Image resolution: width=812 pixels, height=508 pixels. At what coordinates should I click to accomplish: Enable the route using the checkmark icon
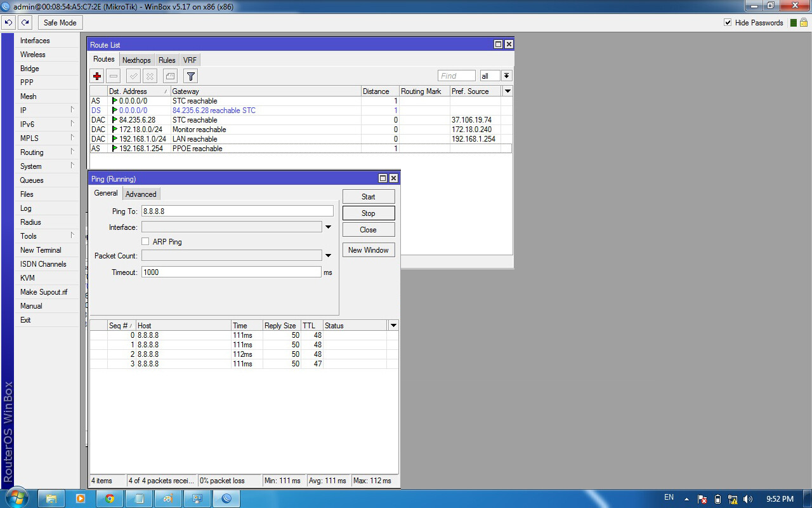[x=133, y=76]
